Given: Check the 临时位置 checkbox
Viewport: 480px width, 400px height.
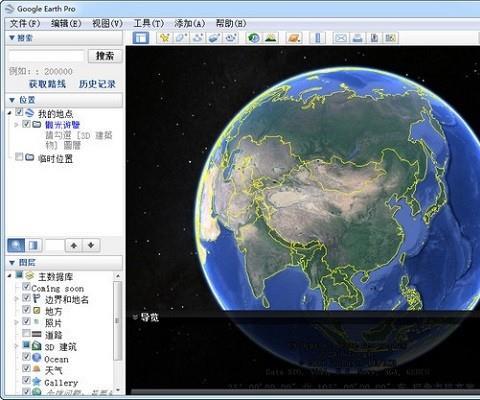Looking at the screenshot, I should click(x=19, y=157).
